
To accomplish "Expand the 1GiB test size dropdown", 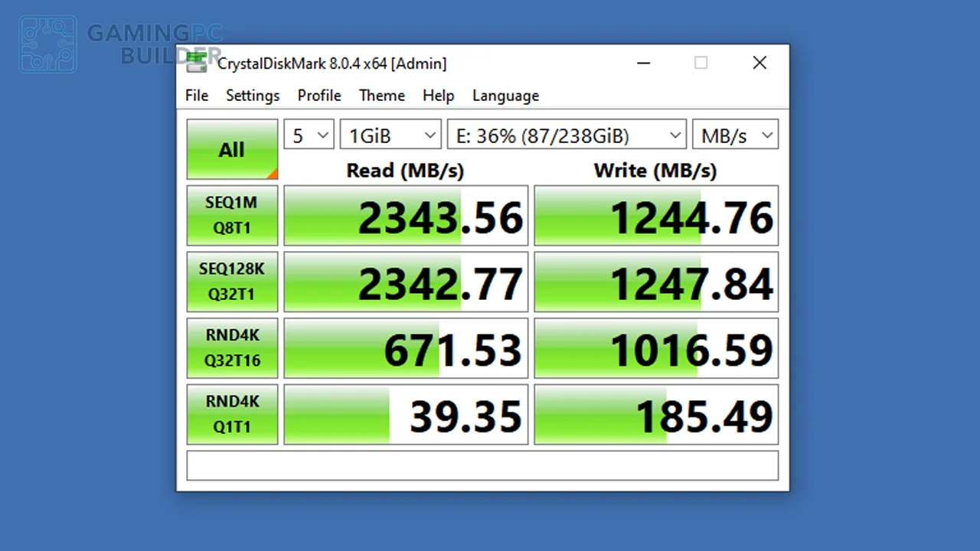I will tap(390, 135).
